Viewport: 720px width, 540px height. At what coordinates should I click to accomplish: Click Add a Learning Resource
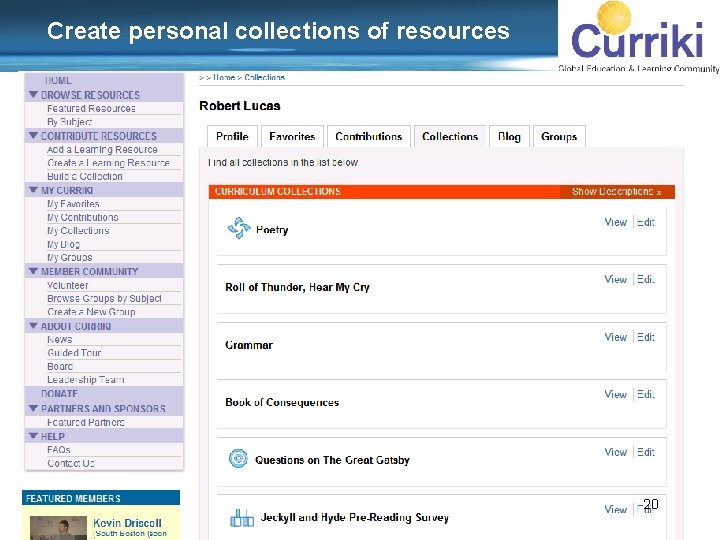(102, 149)
